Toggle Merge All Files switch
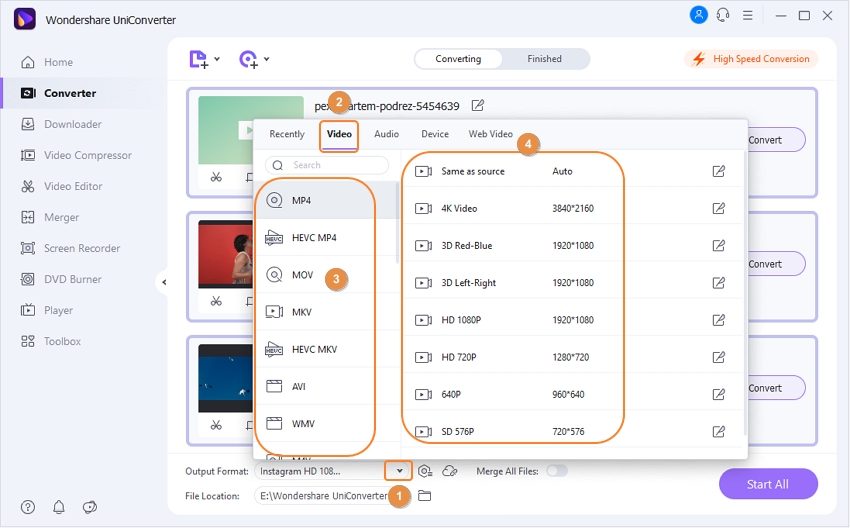The image size is (850, 528). [x=557, y=471]
